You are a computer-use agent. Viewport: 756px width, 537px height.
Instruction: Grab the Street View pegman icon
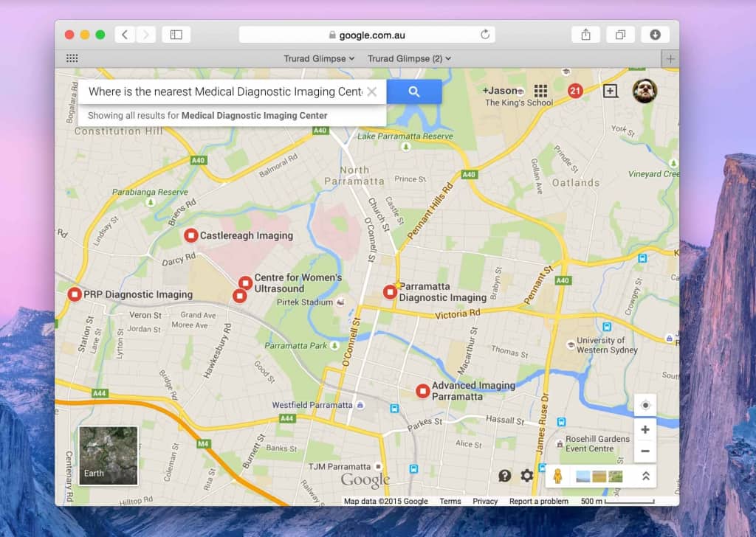(x=558, y=477)
